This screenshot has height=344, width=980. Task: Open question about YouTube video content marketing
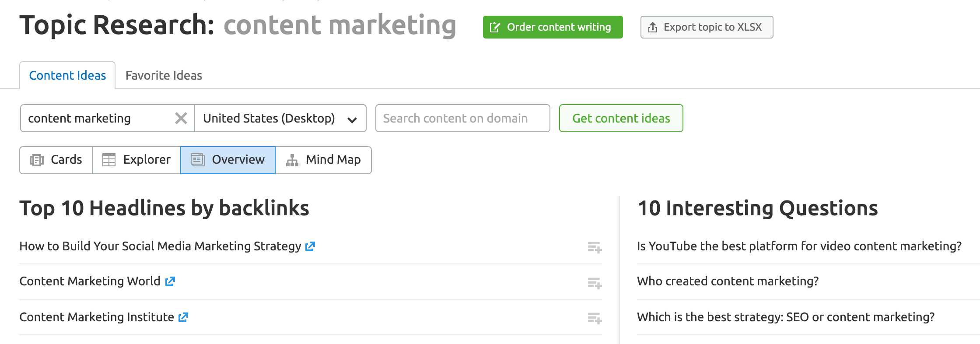click(799, 246)
